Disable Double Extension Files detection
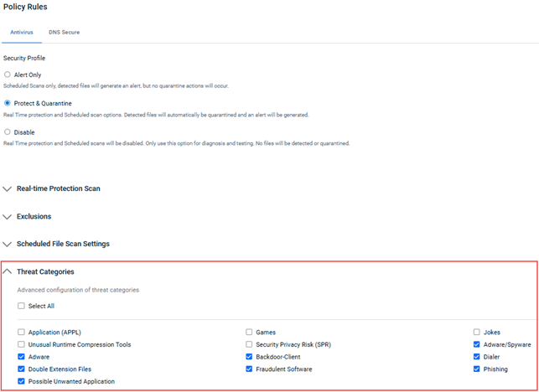539x392 pixels. point(21,369)
